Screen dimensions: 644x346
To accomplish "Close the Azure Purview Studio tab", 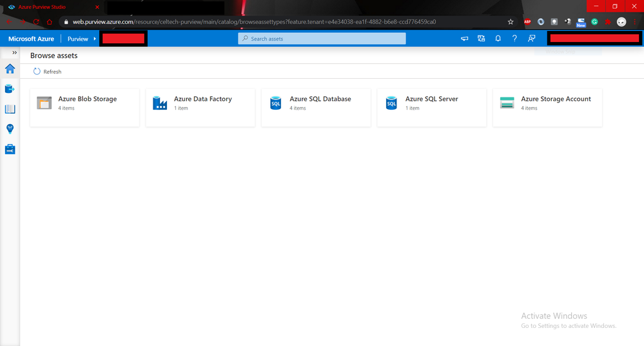I will click(97, 7).
